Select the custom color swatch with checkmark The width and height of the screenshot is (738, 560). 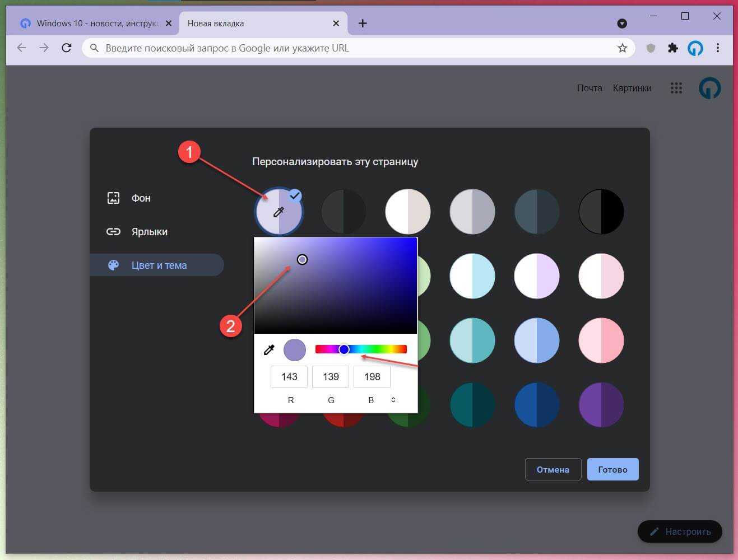pos(279,212)
